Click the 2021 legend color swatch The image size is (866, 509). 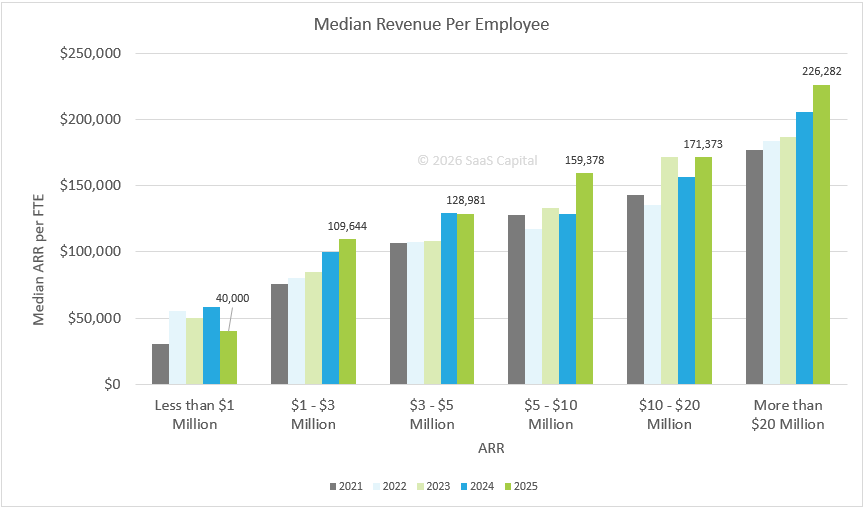[333, 487]
